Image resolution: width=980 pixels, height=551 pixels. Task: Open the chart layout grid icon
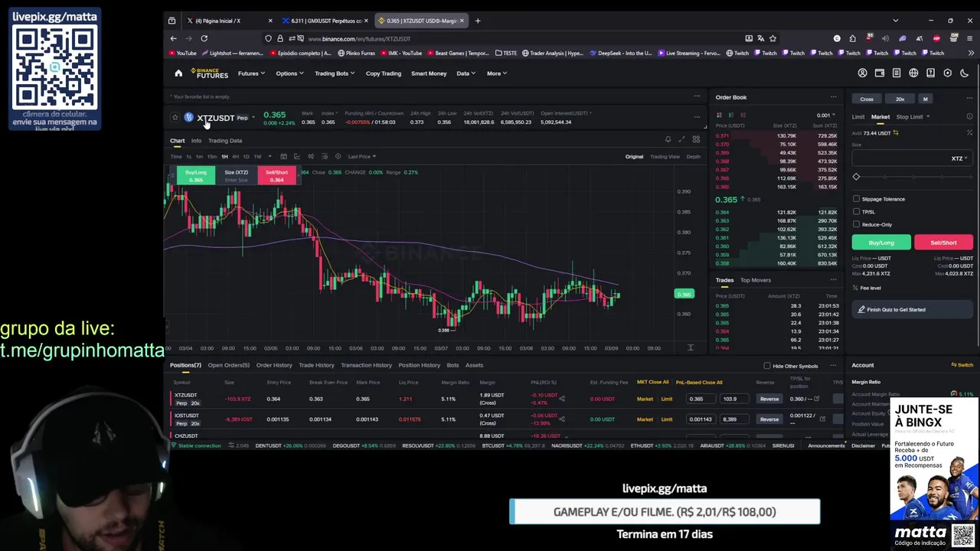point(696,139)
